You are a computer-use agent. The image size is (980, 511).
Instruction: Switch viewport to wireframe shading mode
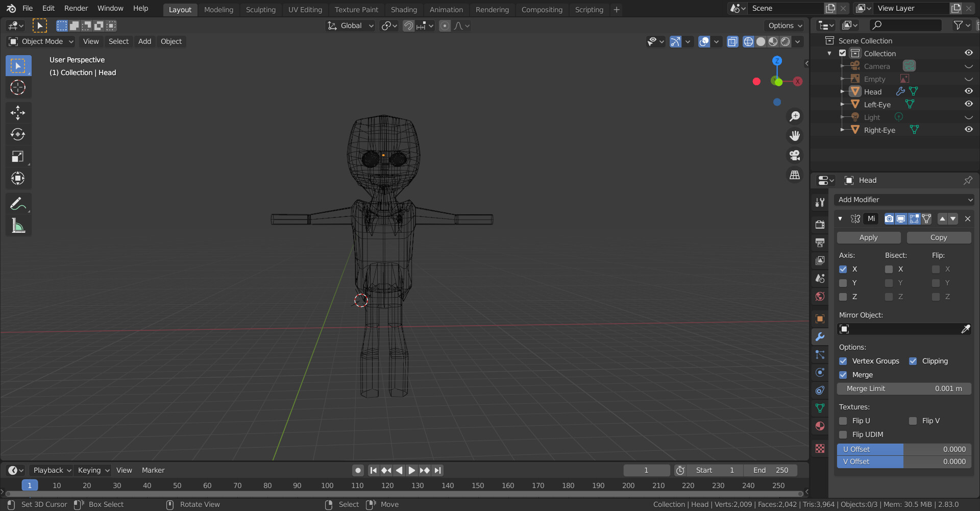748,41
